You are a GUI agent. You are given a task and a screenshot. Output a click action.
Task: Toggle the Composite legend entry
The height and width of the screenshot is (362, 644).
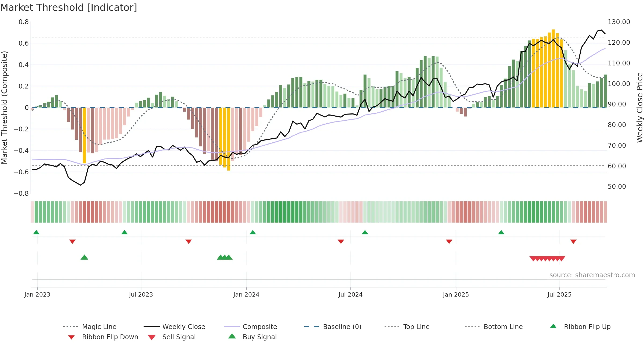point(251,327)
